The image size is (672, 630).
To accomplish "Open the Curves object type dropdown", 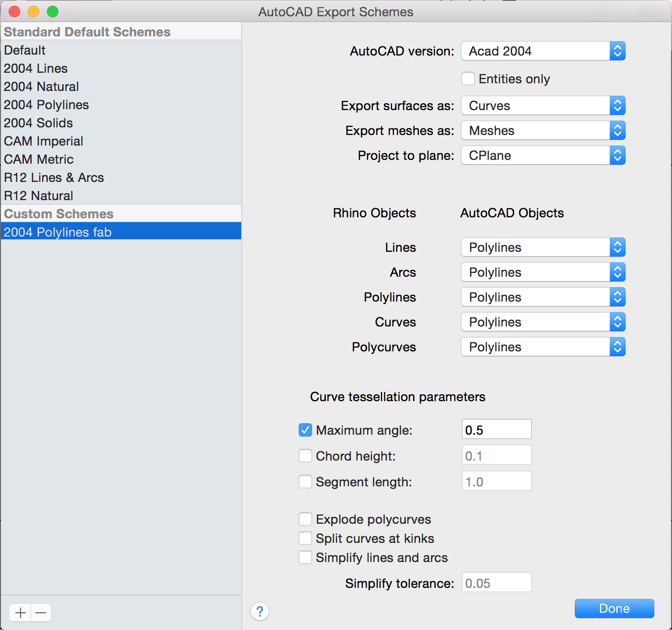I will pos(543,322).
